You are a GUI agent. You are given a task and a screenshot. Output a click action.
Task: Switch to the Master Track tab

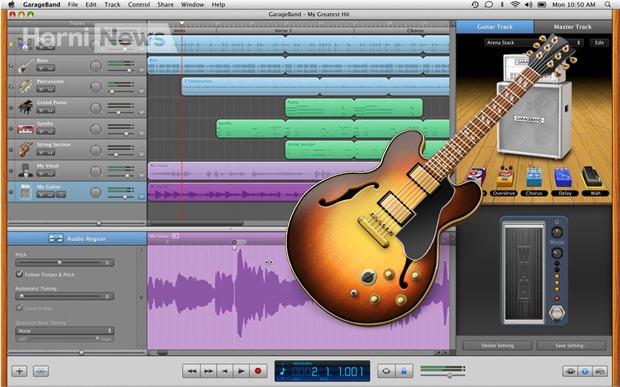pos(572,27)
